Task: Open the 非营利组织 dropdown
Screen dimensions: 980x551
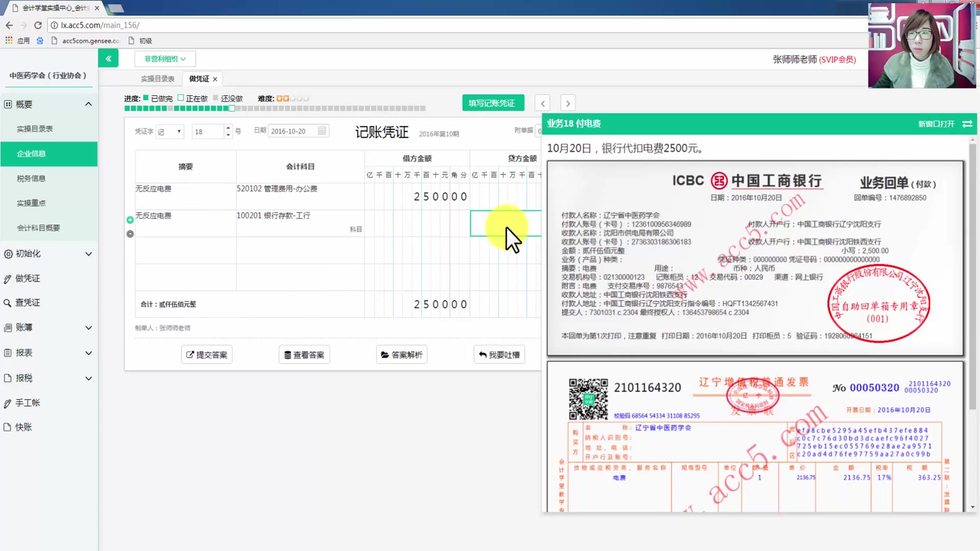Action: (x=164, y=58)
